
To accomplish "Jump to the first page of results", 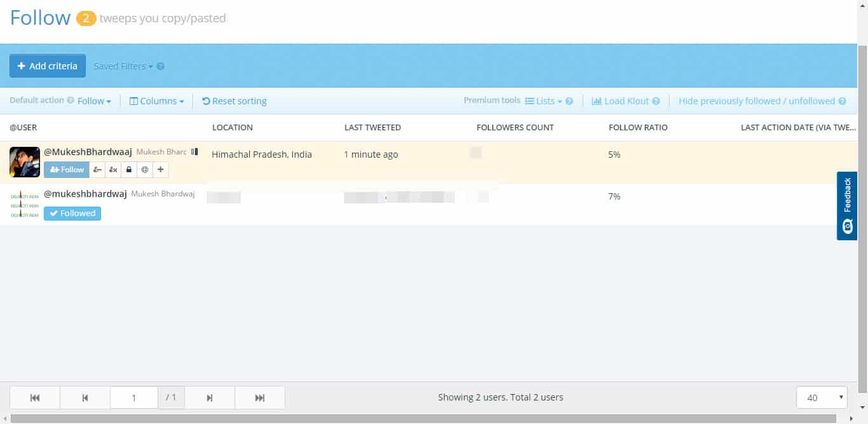I will (35, 398).
